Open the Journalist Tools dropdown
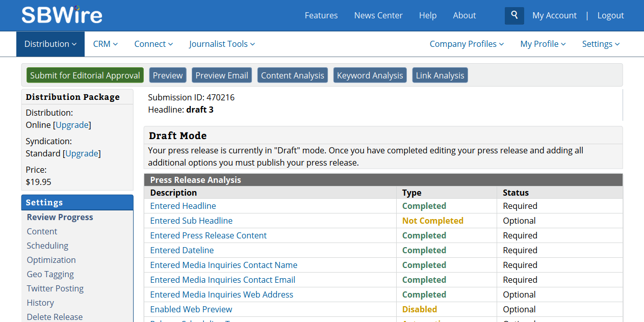 [x=222, y=44]
